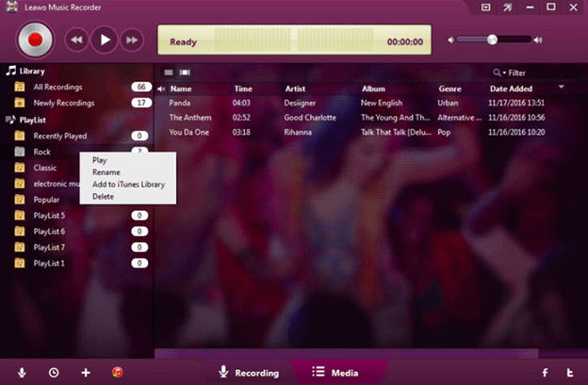
Task: Switch to the Recording tab
Action: (x=249, y=373)
